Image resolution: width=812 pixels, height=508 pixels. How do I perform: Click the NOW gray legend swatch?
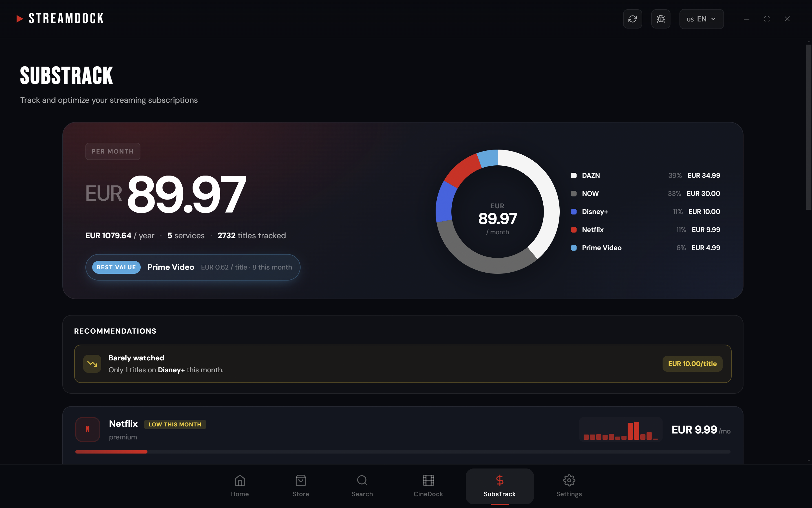point(574,194)
